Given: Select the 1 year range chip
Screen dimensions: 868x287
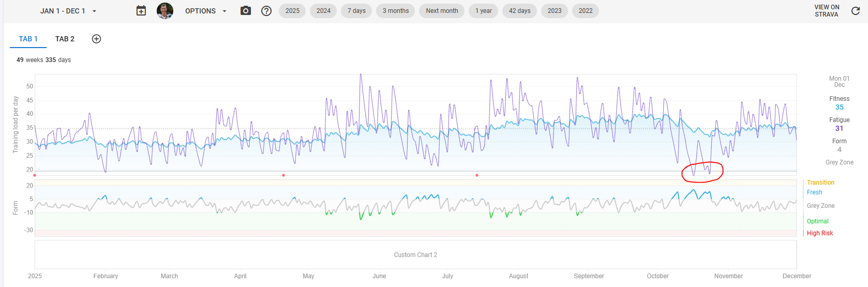Looking at the screenshot, I should (x=484, y=11).
